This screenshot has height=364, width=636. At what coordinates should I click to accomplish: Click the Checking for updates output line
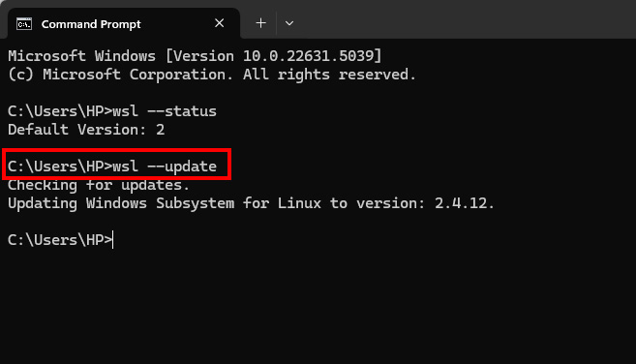(99, 185)
